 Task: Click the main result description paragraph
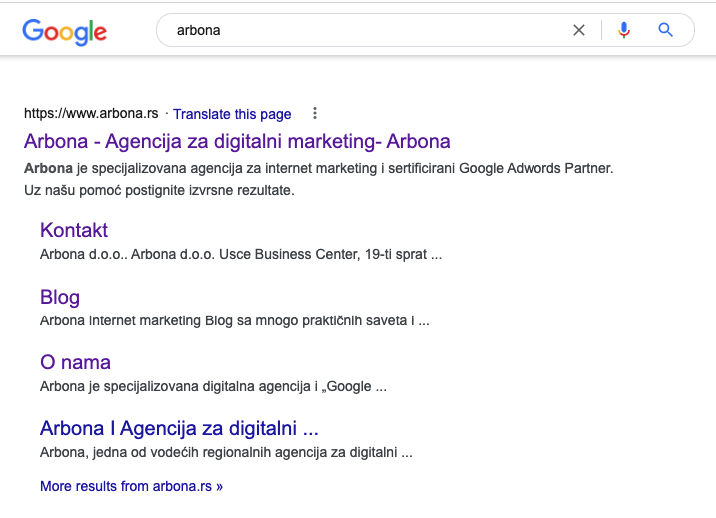point(319,179)
